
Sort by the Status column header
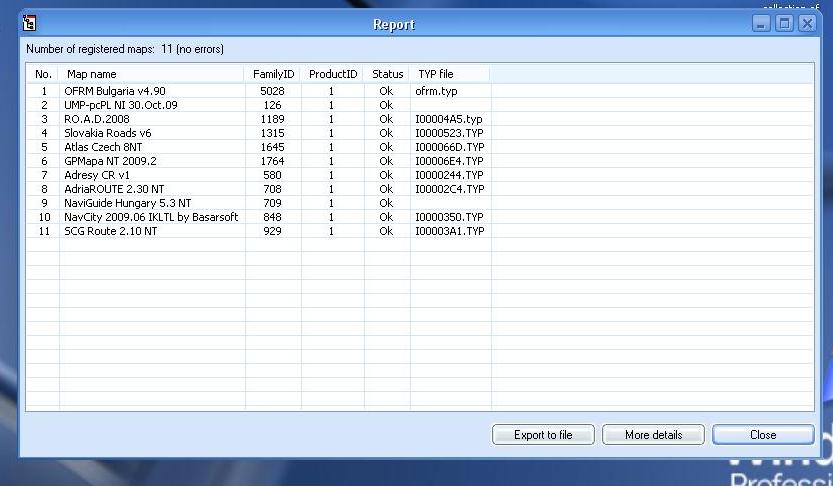pos(387,74)
